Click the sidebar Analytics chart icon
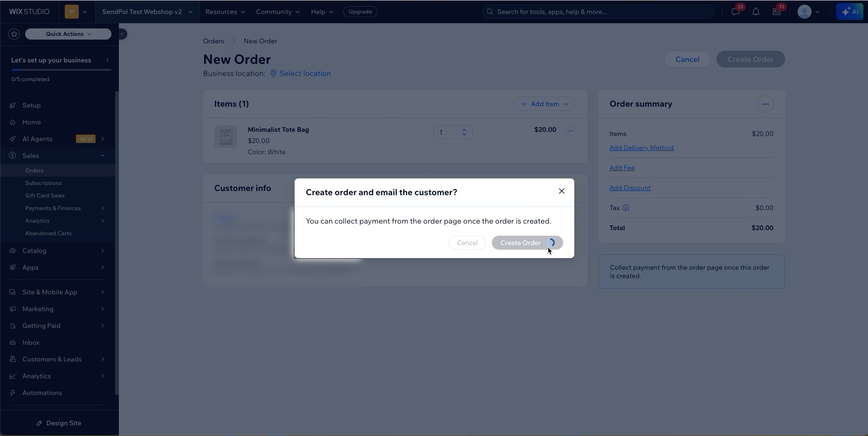Viewport: 868px width, 436px height. pos(13,376)
